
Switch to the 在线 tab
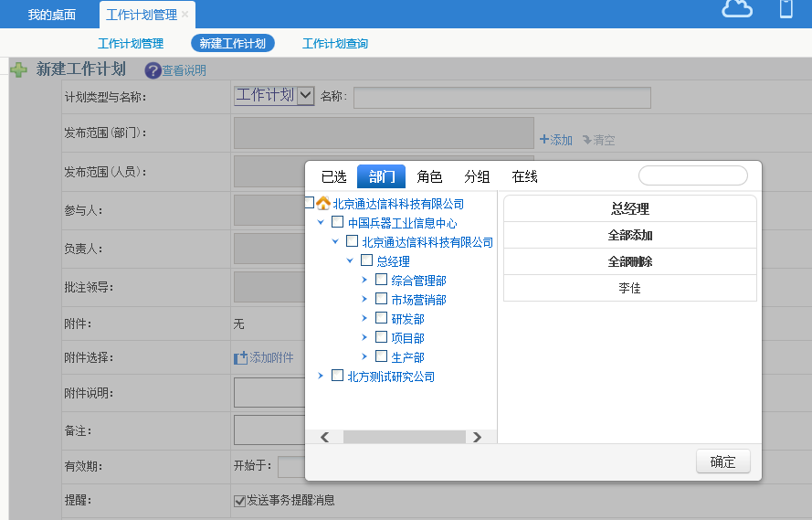click(524, 176)
